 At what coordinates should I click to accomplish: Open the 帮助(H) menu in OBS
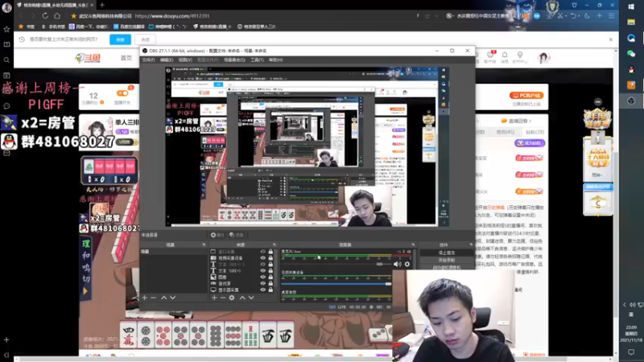275,60
